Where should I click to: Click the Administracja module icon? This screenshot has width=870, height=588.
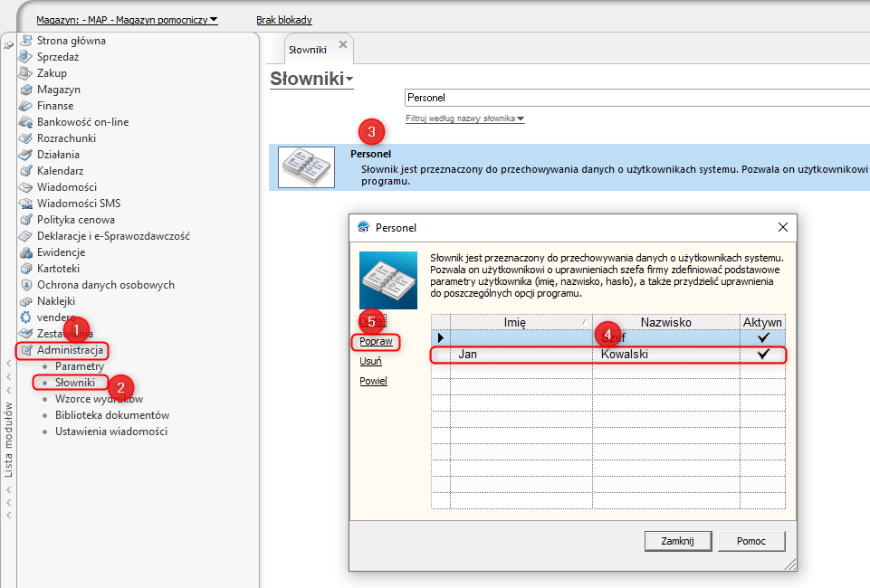26,350
